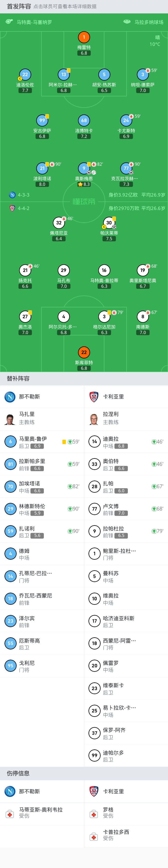Tap 帕沃莱蒂's number 30 circle on pitch
168x868 pixels.
(109, 223)
